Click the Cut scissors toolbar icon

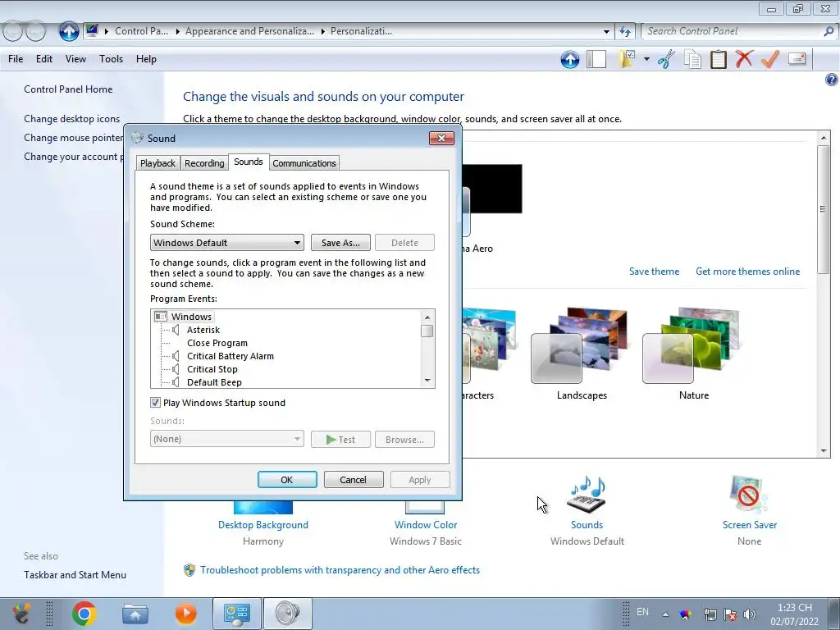[x=666, y=59]
